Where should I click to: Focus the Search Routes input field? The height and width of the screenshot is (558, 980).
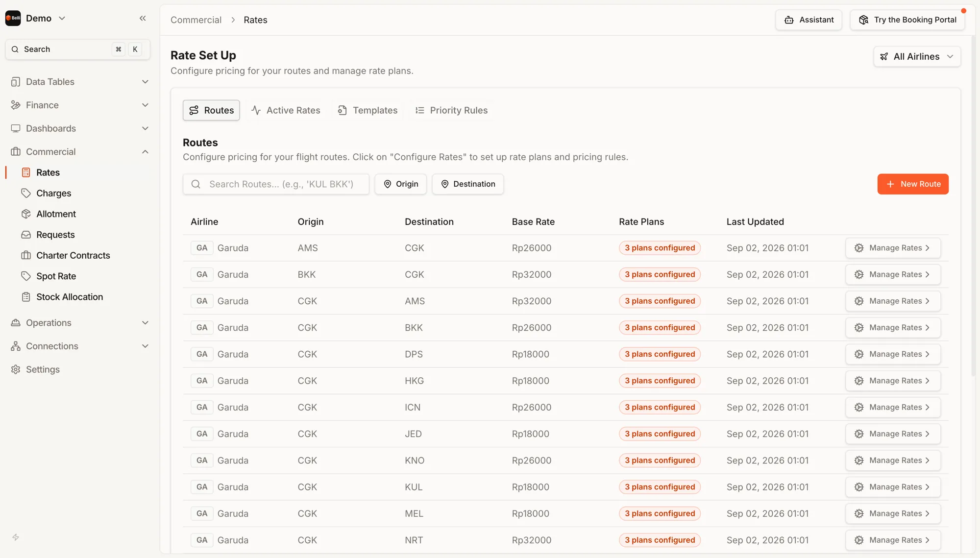coord(276,184)
